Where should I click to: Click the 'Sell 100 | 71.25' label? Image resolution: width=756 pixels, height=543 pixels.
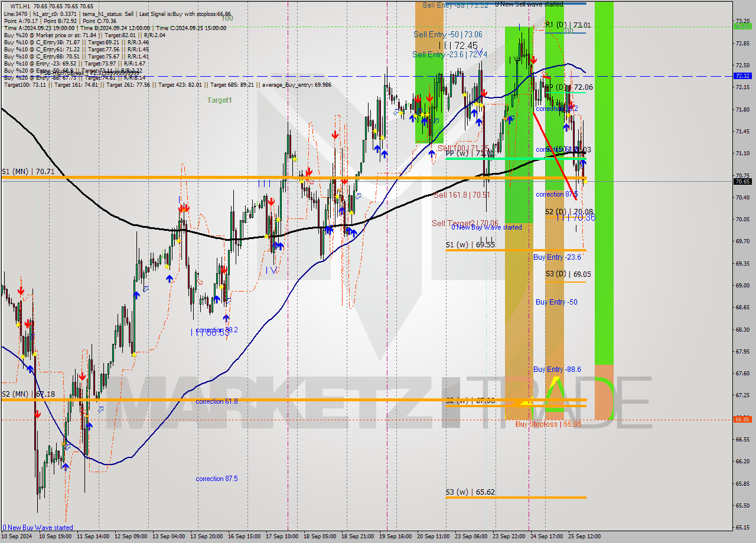(x=463, y=148)
